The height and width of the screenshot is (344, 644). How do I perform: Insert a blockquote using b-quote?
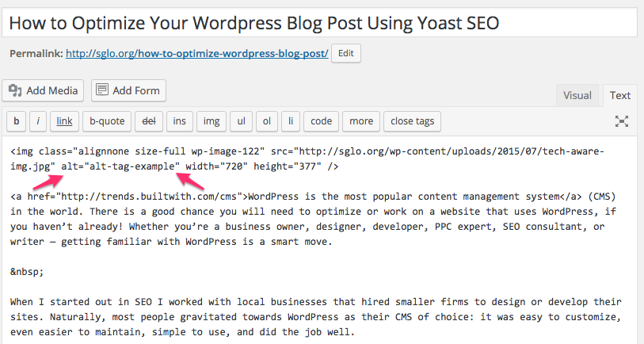[x=107, y=121]
